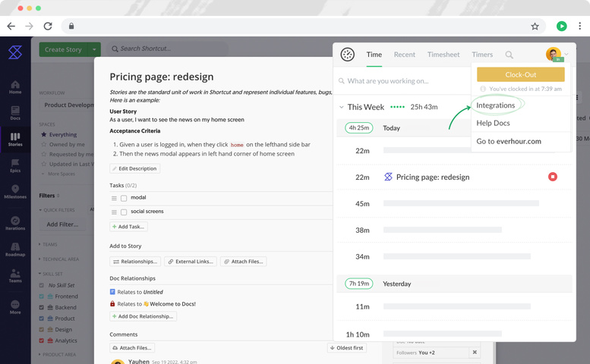Image resolution: width=590 pixels, height=364 pixels.
Task: Stop the Pricing page: redesign timer
Action: click(x=552, y=177)
